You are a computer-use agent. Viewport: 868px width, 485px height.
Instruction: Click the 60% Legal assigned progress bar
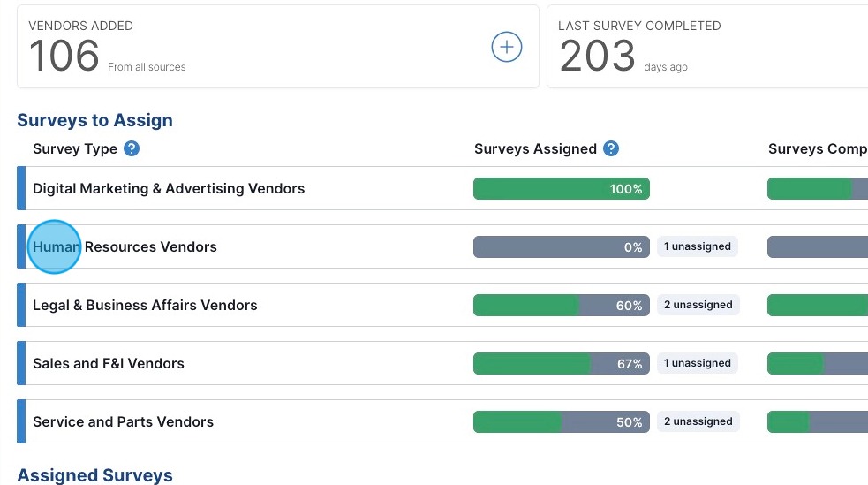tap(561, 305)
